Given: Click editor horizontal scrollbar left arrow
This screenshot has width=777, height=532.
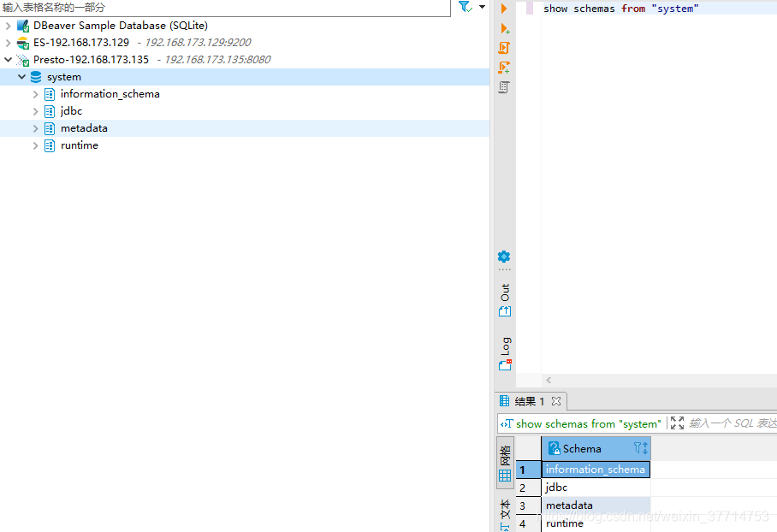Looking at the screenshot, I should (x=549, y=381).
